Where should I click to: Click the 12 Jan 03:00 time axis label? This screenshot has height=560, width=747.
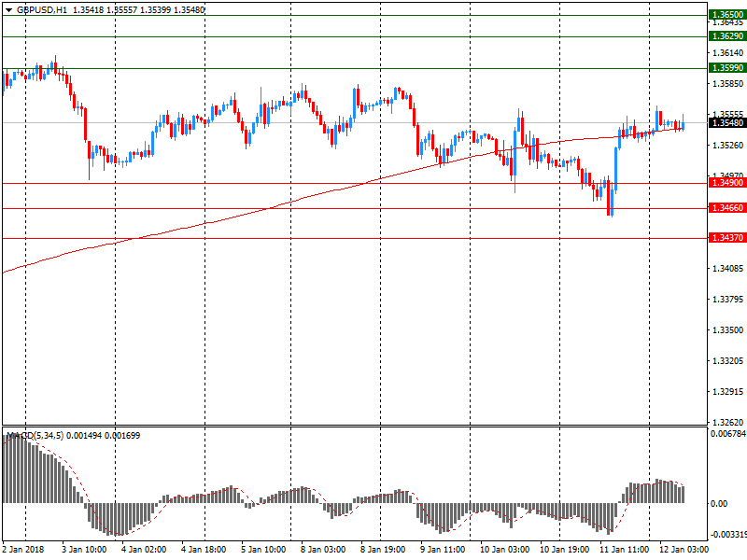coord(684,549)
